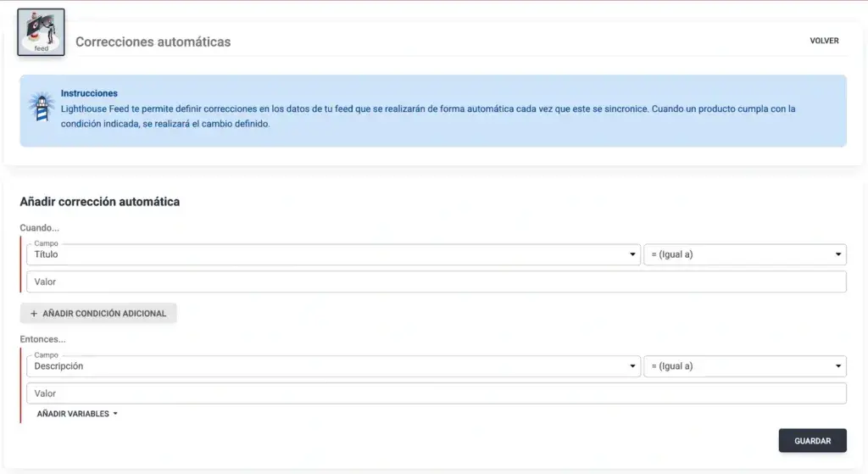The height and width of the screenshot is (474, 868).
Task: Click the VOLVER link
Action: click(824, 41)
